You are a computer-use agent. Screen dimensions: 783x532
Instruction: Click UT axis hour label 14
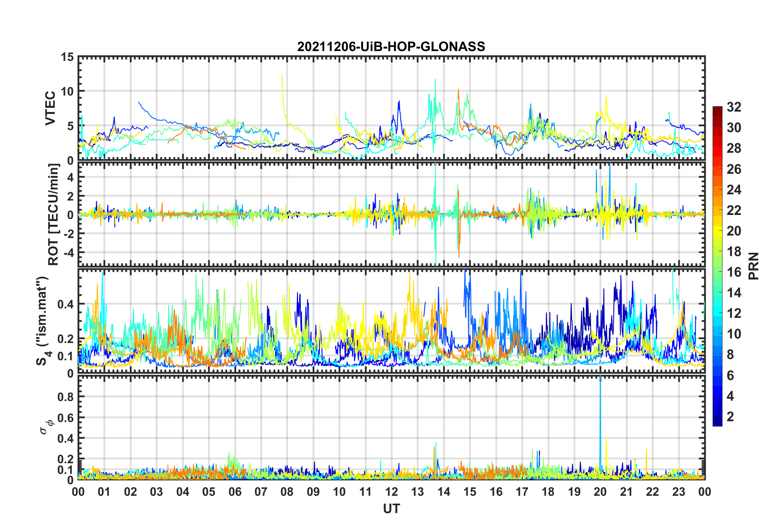tap(444, 492)
